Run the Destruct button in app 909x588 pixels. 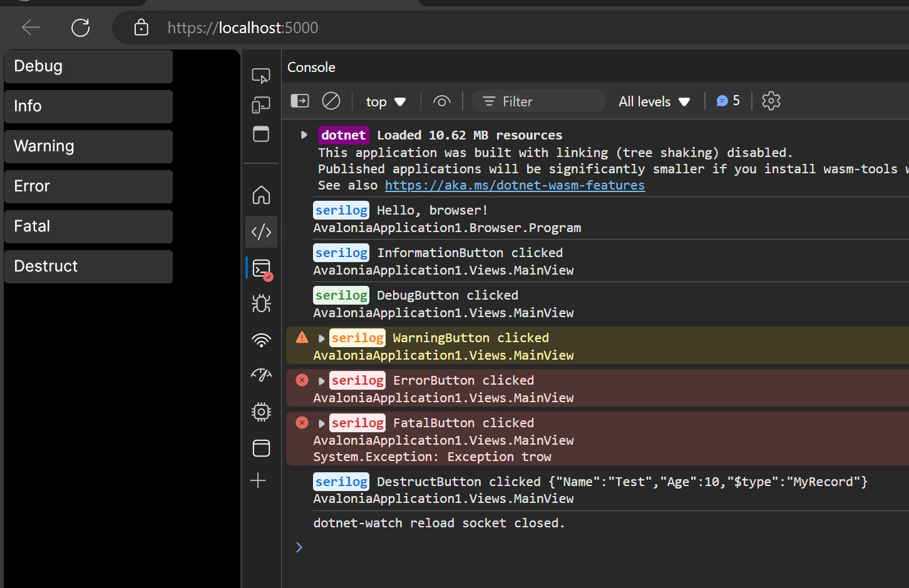pyautogui.click(x=88, y=266)
